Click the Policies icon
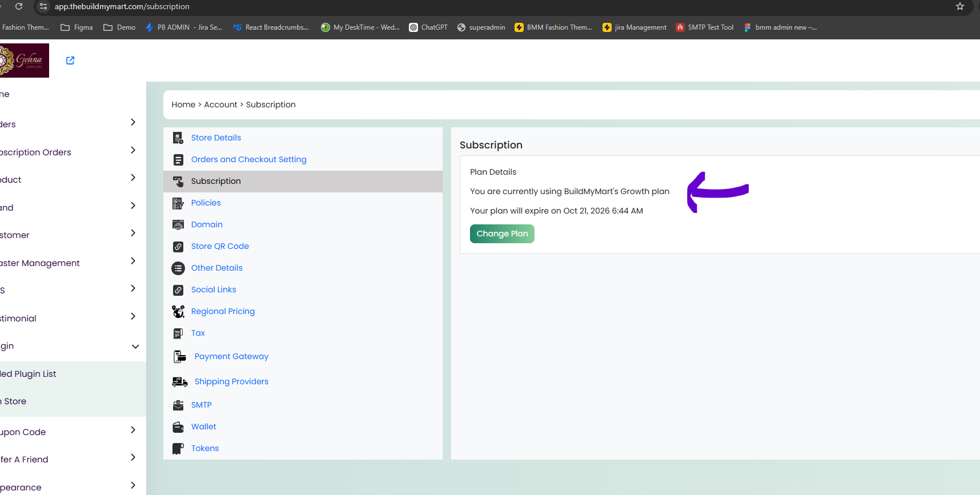The image size is (980, 495). pos(178,203)
